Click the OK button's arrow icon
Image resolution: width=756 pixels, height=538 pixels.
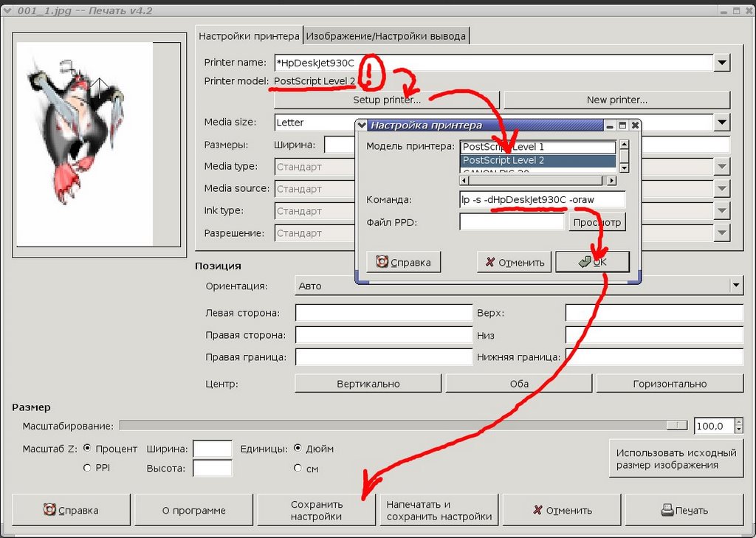pos(585,262)
